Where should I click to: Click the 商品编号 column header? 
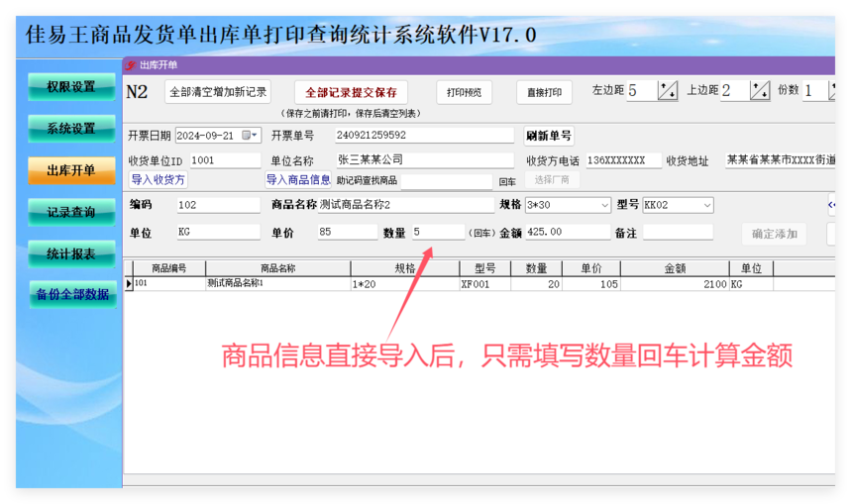point(169,268)
